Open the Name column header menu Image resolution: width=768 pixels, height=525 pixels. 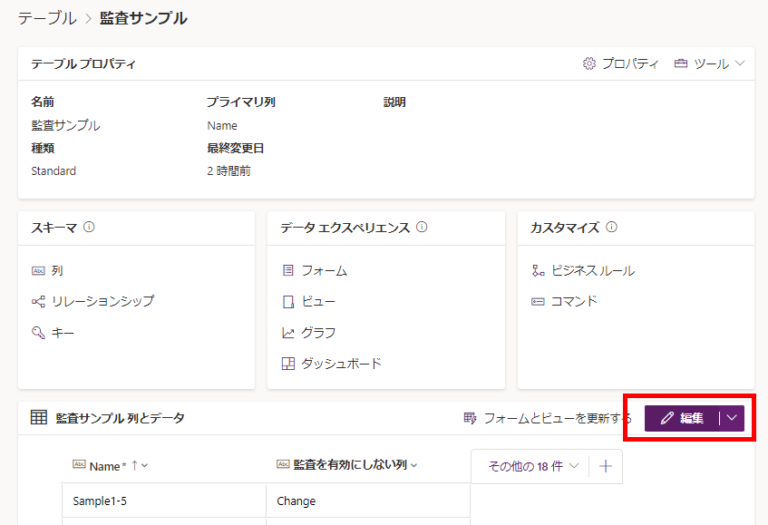pos(145,465)
